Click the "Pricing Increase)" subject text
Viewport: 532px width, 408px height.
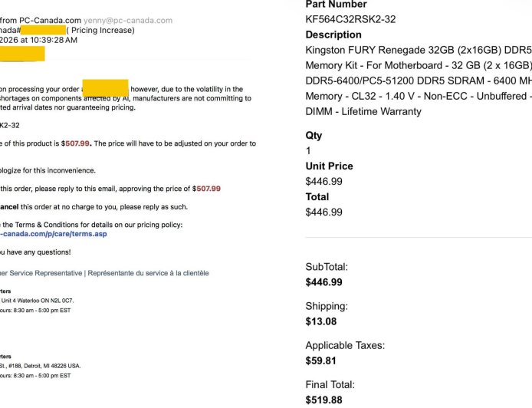(101, 30)
